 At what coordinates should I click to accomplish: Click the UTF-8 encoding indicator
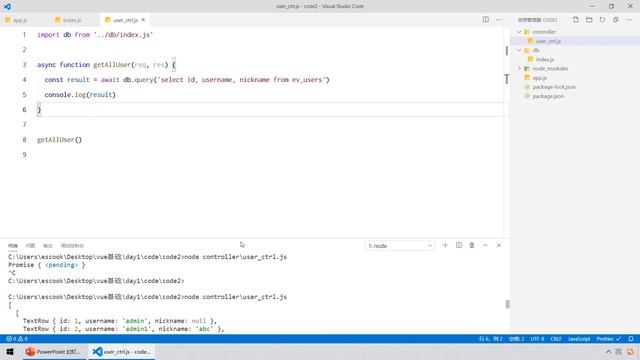pos(537,339)
